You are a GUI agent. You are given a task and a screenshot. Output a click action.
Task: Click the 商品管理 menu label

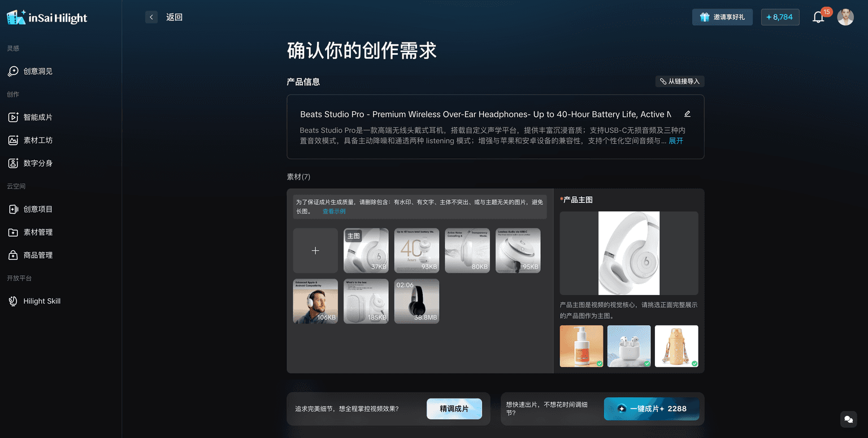click(x=38, y=255)
